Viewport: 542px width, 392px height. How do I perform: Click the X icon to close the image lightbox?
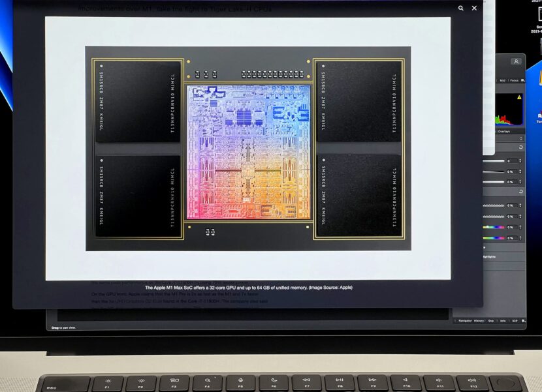point(473,8)
